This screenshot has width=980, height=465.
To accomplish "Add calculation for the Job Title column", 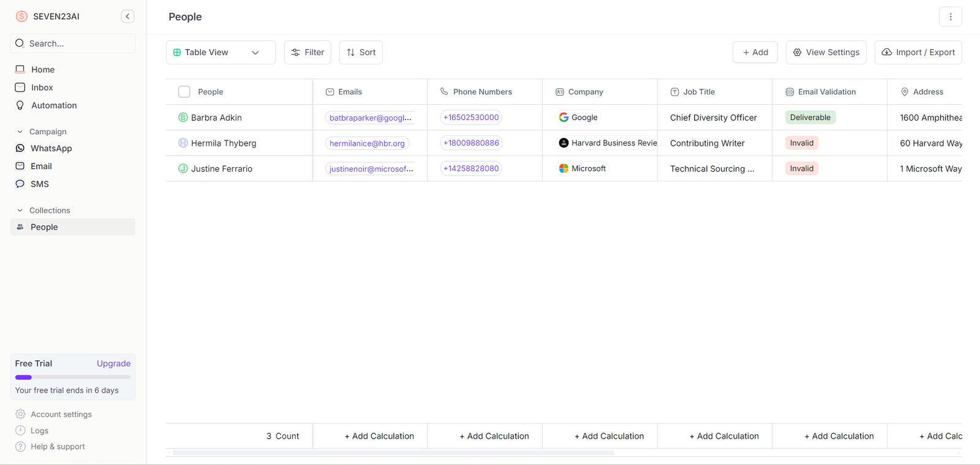I will tap(724, 436).
